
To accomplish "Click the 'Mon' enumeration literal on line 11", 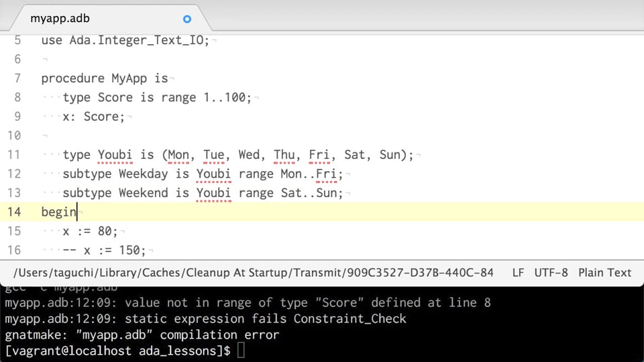I will (178, 155).
